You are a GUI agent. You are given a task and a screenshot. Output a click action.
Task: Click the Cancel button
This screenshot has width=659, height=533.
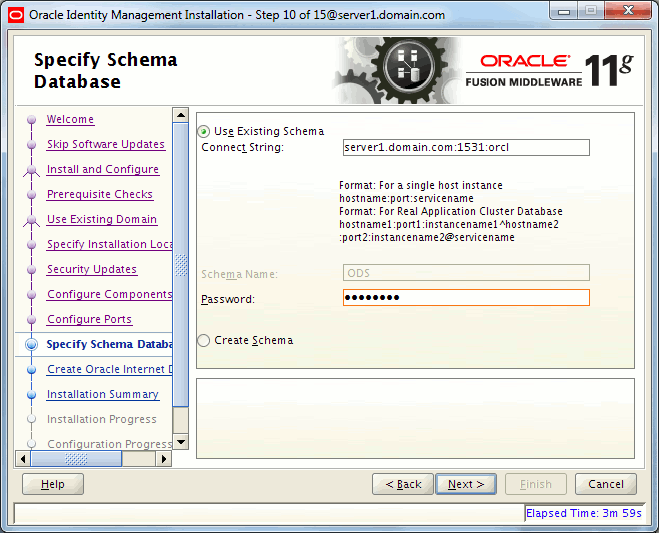(x=606, y=484)
